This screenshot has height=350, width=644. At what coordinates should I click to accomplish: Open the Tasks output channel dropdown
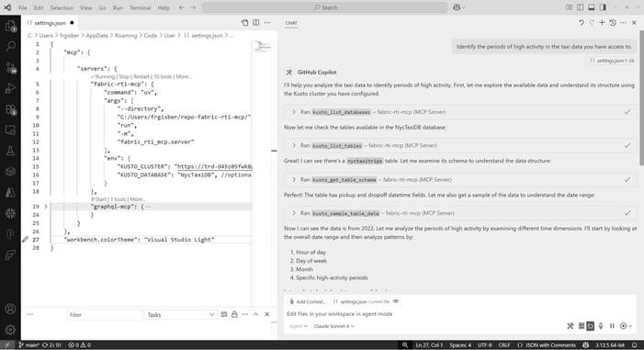(x=181, y=315)
